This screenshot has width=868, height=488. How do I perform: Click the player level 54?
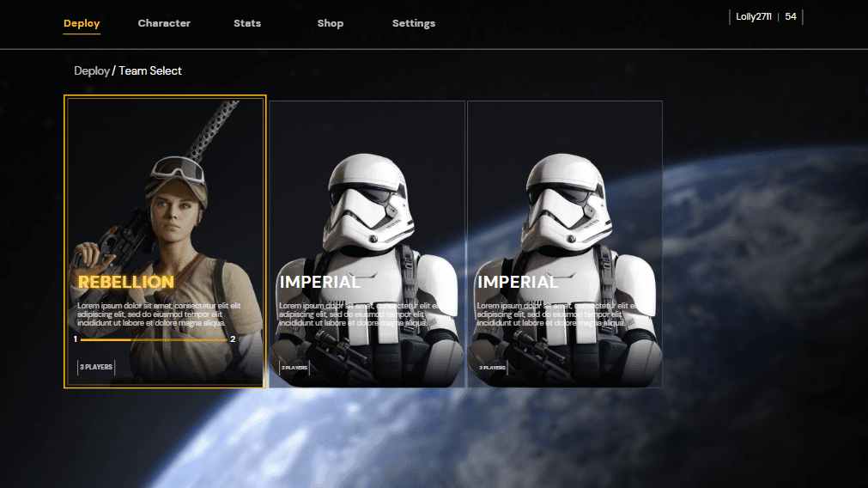click(x=791, y=16)
